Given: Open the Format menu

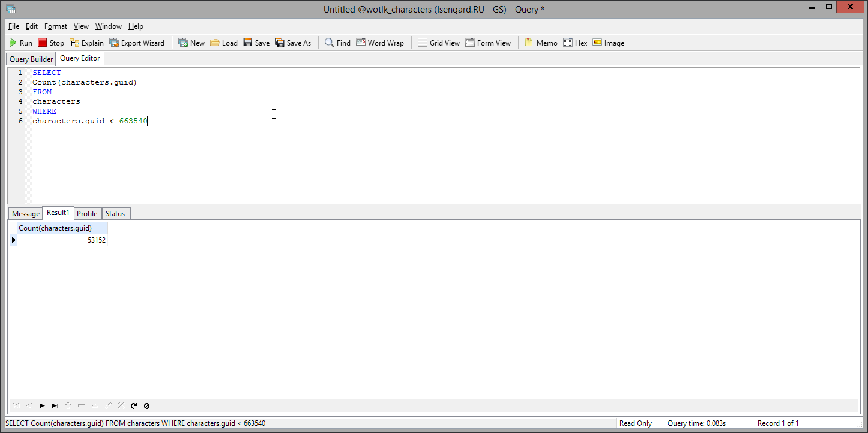Looking at the screenshot, I should coord(56,26).
